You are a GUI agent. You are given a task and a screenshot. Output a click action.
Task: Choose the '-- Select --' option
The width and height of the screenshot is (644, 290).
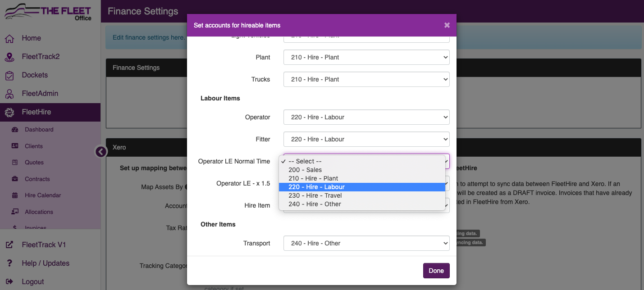click(362, 161)
